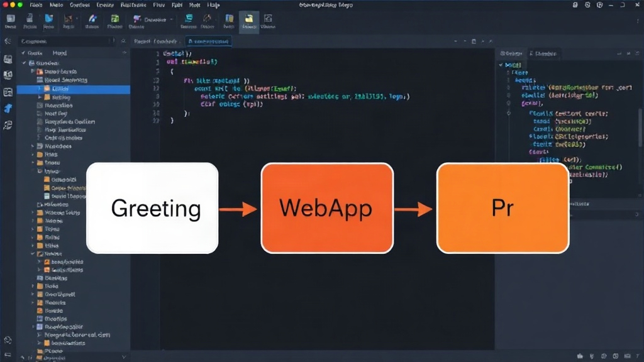Expand the arrow on the highlighted tree row

point(40,89)
